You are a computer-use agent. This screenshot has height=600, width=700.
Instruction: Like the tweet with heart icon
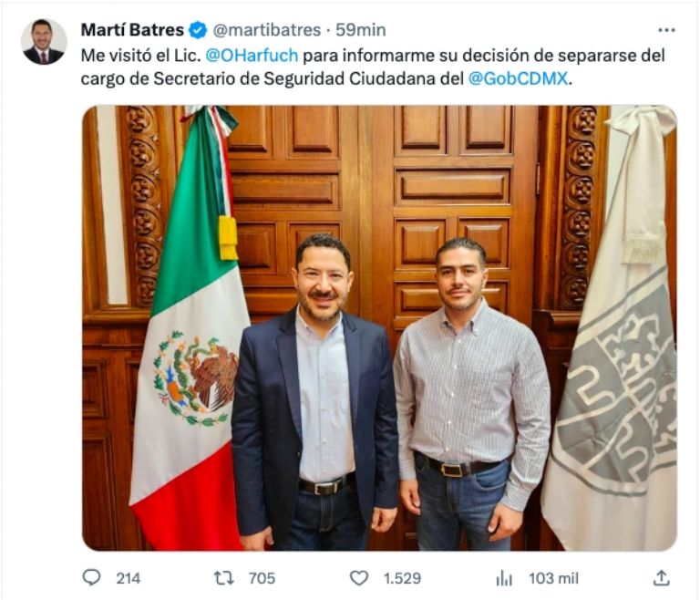[x=358, y=578]
